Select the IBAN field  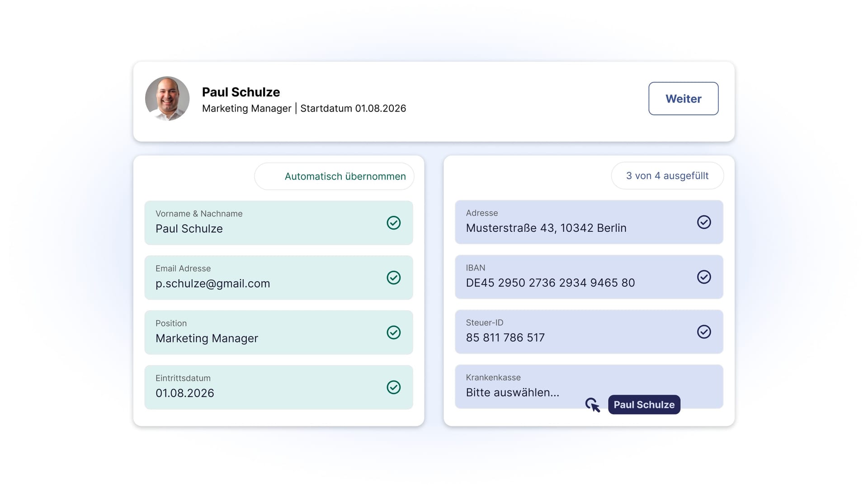pos(589,277)
